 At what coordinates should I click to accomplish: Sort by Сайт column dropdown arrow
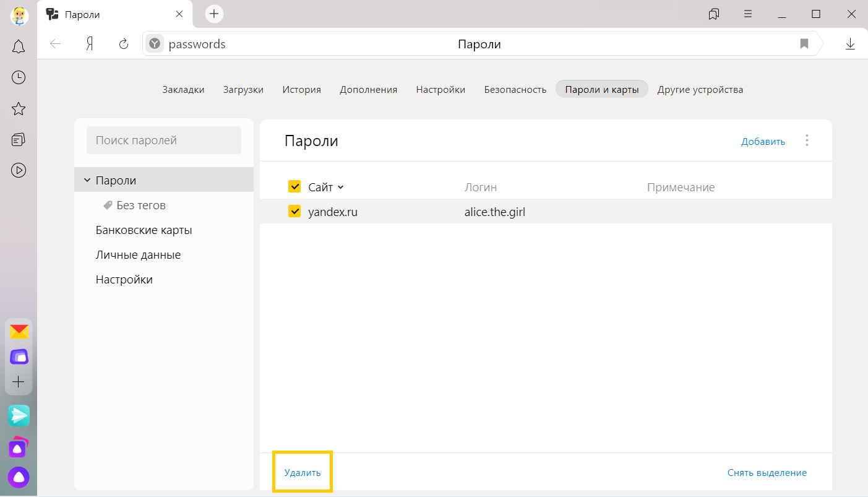click(x=340, y=187)
